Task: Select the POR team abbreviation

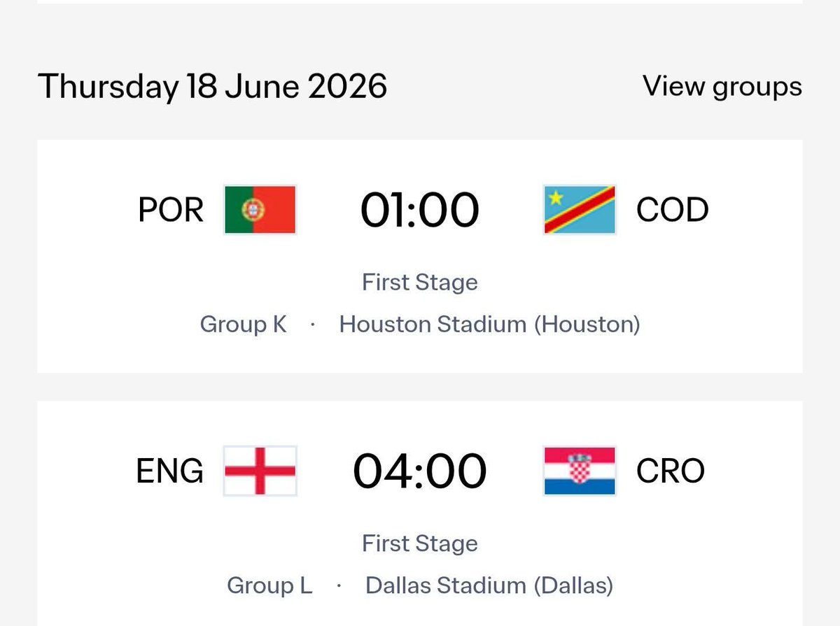Action: click(171, 210)
